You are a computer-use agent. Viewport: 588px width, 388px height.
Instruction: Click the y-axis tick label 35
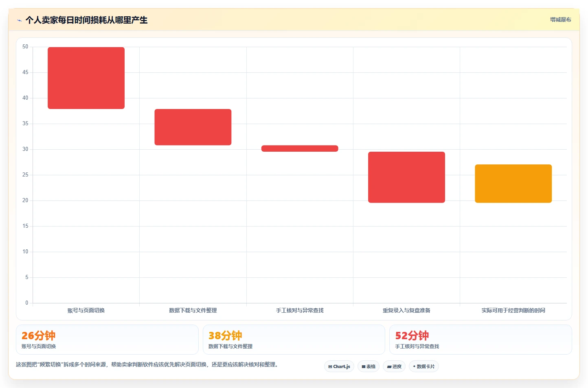point(25,124)
